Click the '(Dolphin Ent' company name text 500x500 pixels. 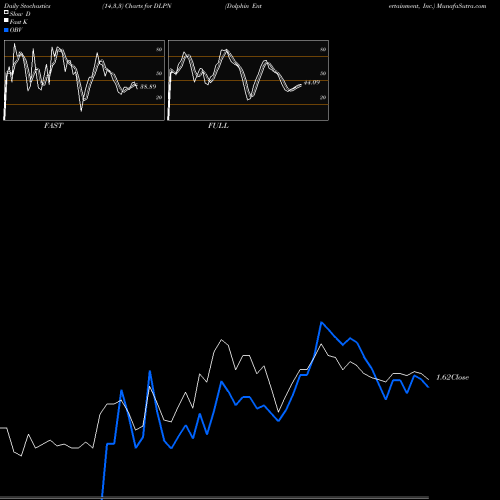click(x=243, y=6)
